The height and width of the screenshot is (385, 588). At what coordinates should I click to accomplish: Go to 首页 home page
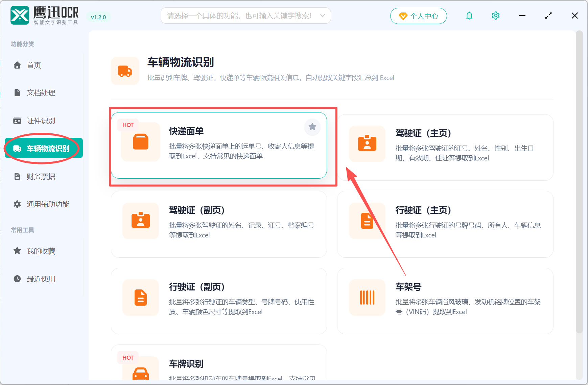pos(33,65)
